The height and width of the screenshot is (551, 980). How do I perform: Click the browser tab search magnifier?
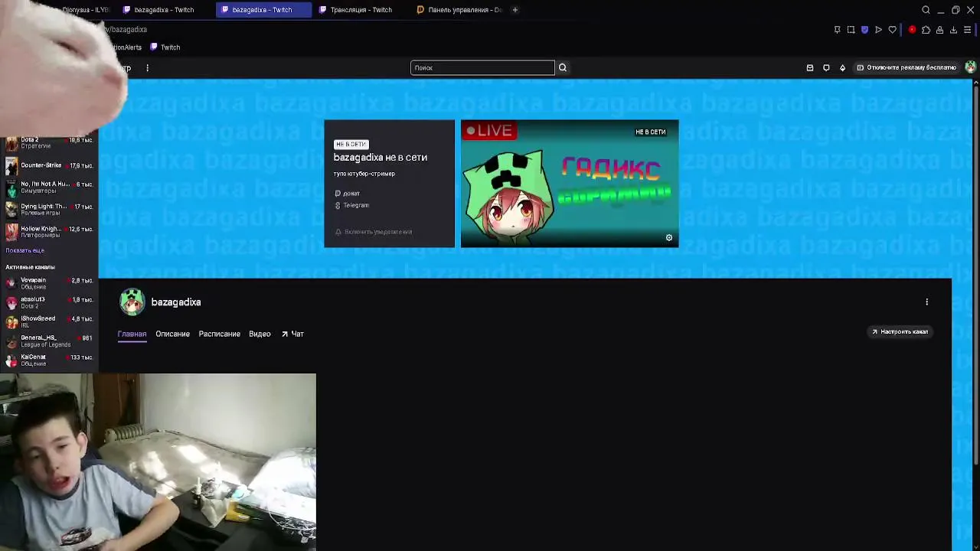coord(926,10)
